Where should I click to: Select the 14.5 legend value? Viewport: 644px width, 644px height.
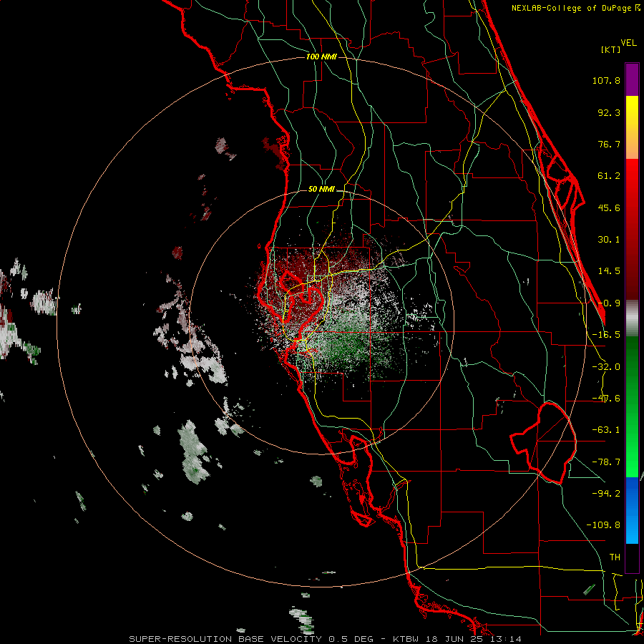(x=609, y=271)
